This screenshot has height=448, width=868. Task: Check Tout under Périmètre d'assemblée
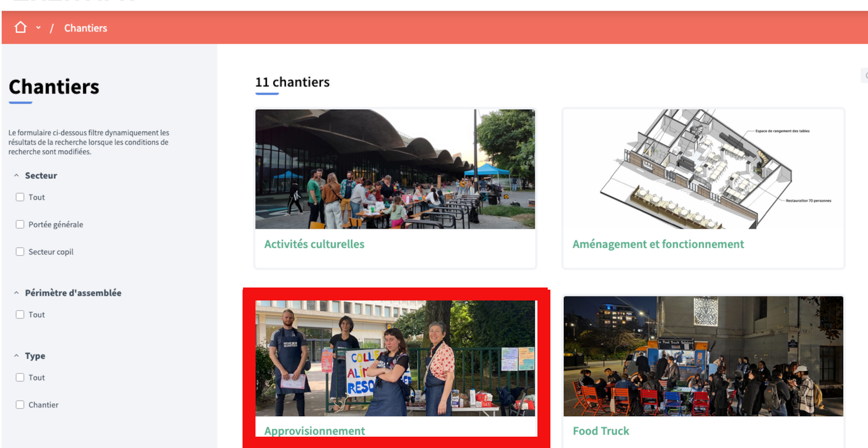click(20, 315)
